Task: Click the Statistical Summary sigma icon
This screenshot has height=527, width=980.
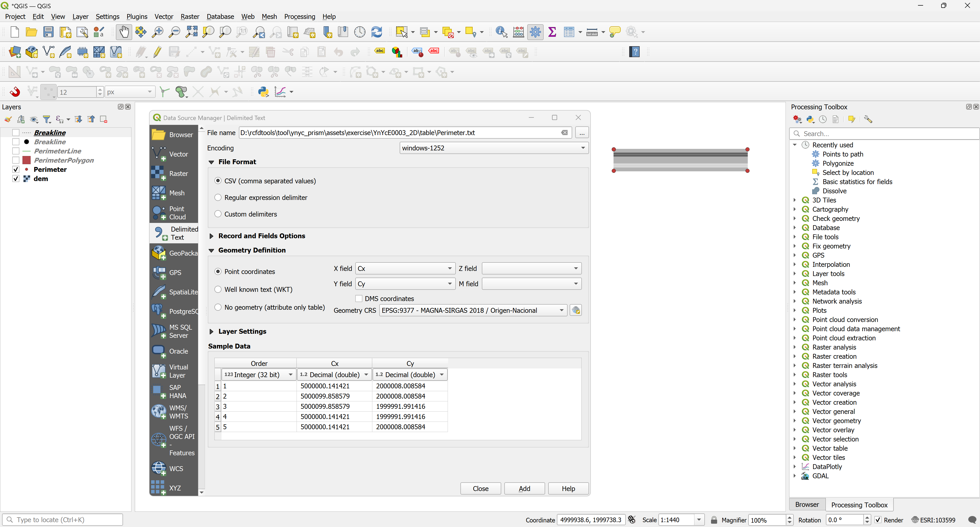Action: click(552, 32)
